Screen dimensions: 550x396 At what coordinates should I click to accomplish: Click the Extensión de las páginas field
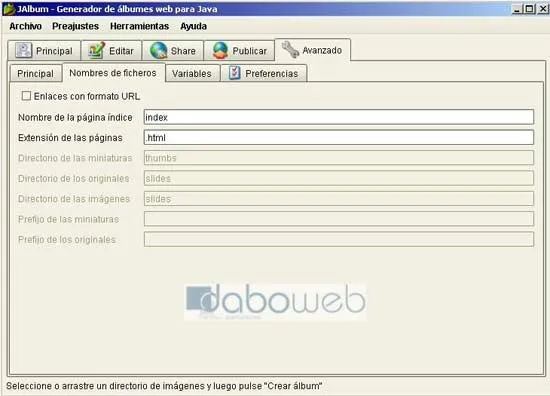coord(339,137)
